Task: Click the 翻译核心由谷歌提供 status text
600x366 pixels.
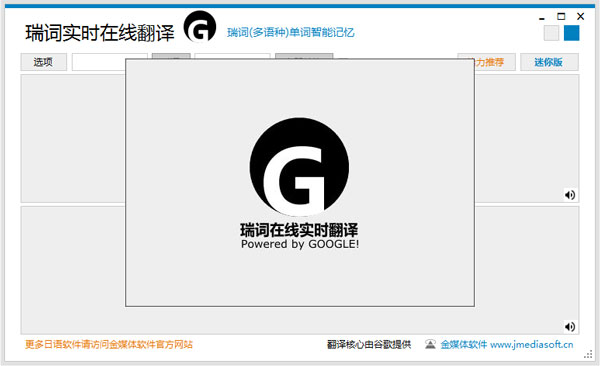Action: [x=369, y=344]
